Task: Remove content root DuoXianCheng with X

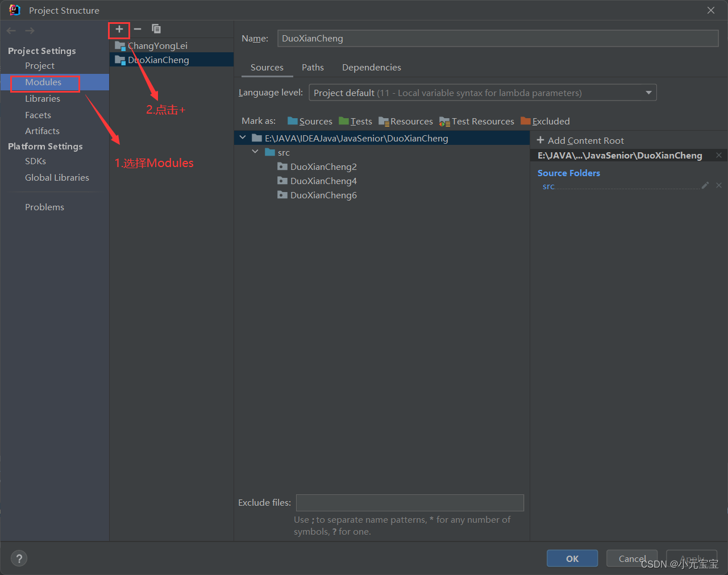Action: [719, 155]
